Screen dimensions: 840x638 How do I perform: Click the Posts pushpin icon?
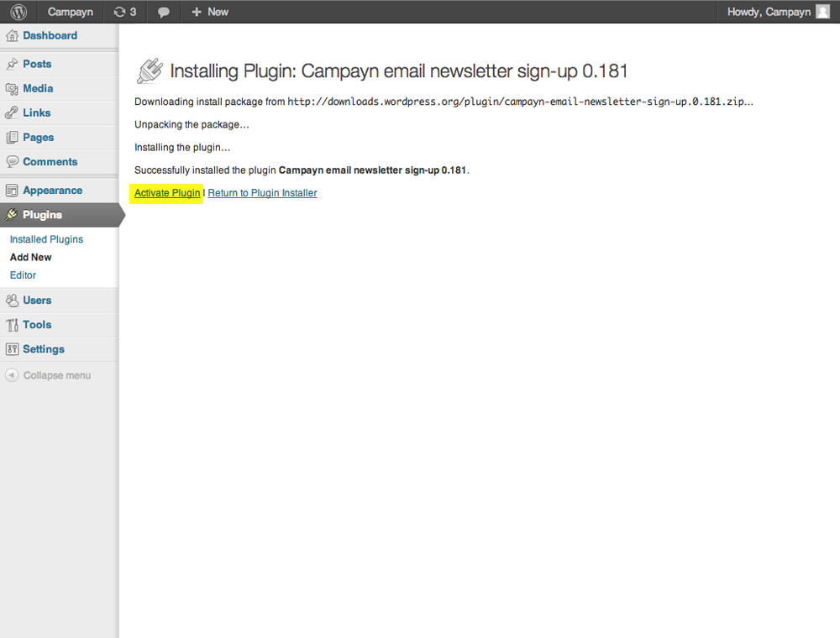pos(12,65)
